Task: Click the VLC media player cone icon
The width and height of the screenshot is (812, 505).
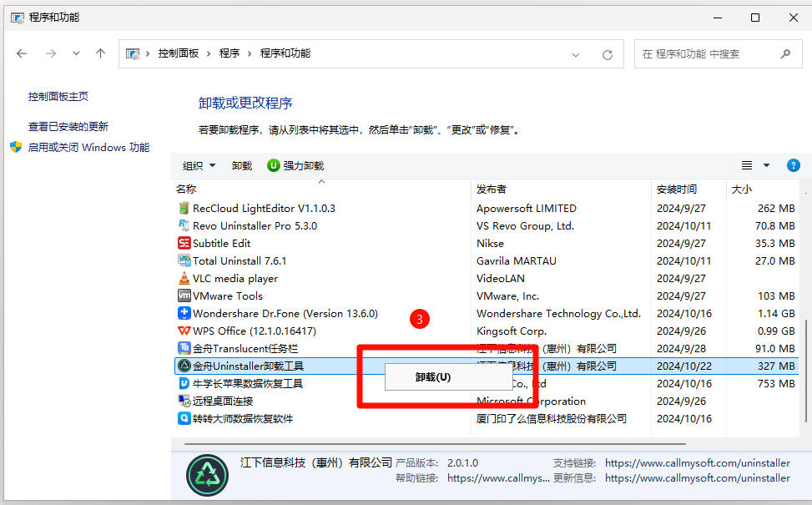Action: pyautogui.click(x=184, y=278)
